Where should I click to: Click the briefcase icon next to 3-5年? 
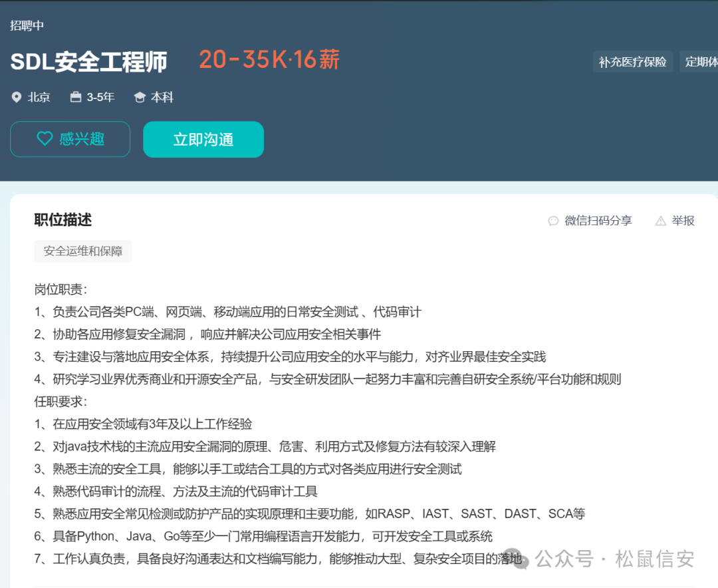75,97
